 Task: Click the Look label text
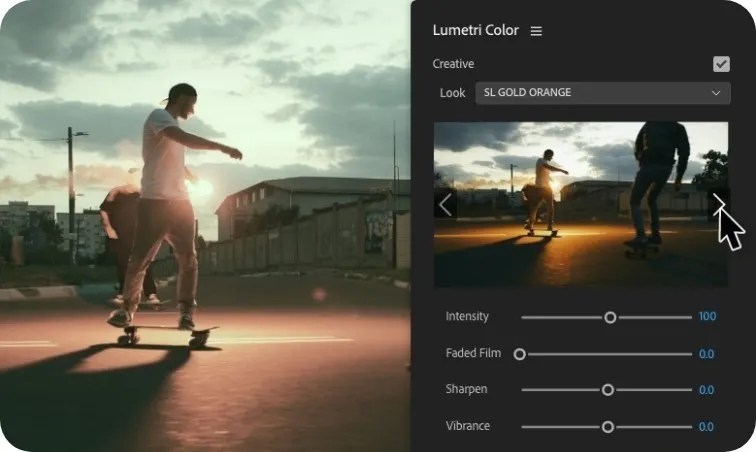click(452, 93)
